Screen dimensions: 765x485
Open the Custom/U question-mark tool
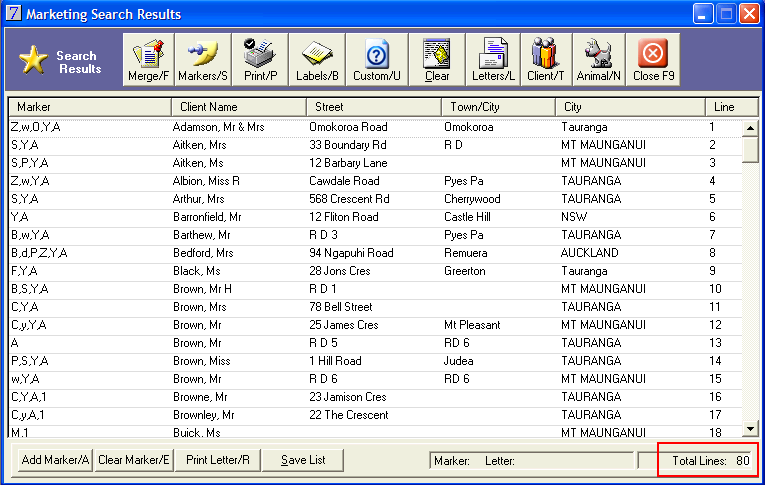pos(377,60)
